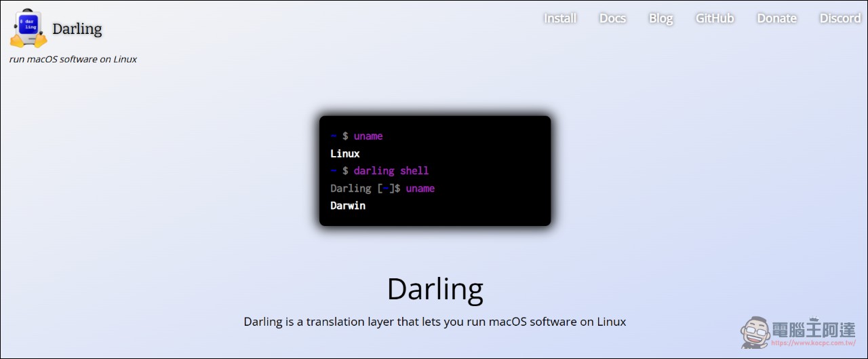The image size is (868, 359).
Task: Click the 'Darwin' output line in terminal
Action: click(348, 206)
